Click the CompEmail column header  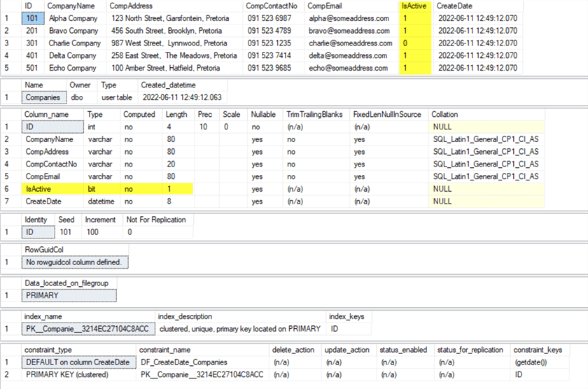click(325, 6)
